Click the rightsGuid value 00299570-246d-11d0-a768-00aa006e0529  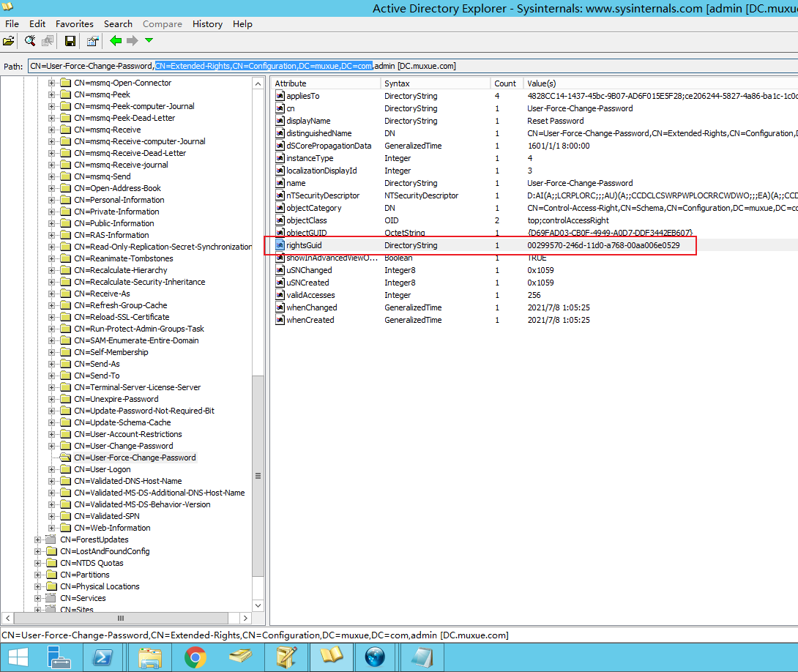point(603,245)
